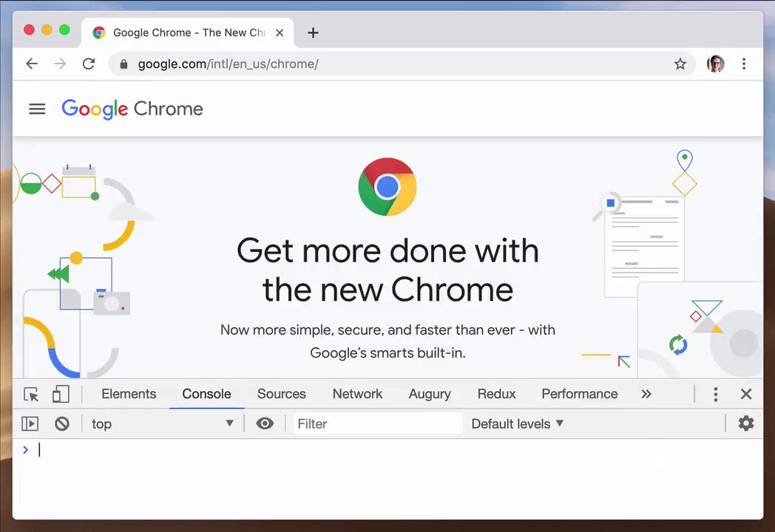Activate the inspect element picker
775x532 pixels.
tap(31, 394)
